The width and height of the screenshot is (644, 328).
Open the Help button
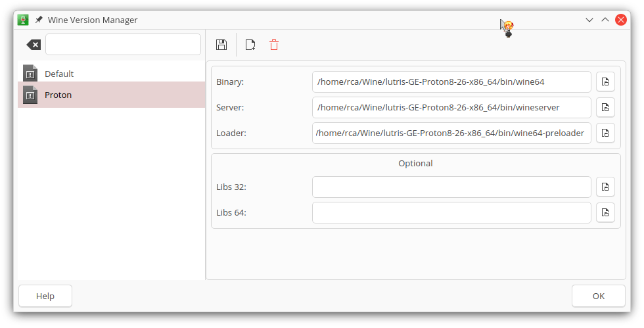point(45,296)
